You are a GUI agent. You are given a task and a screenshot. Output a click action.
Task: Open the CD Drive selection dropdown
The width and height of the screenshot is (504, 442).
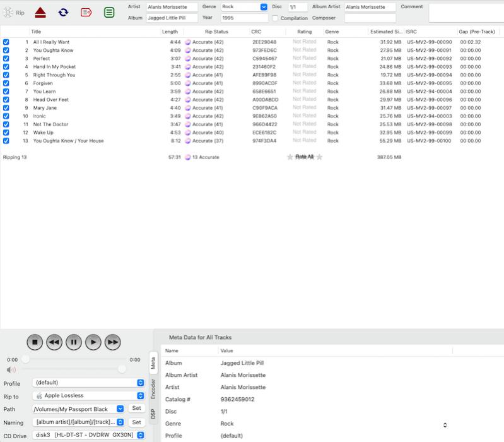[x=140, y=436]
